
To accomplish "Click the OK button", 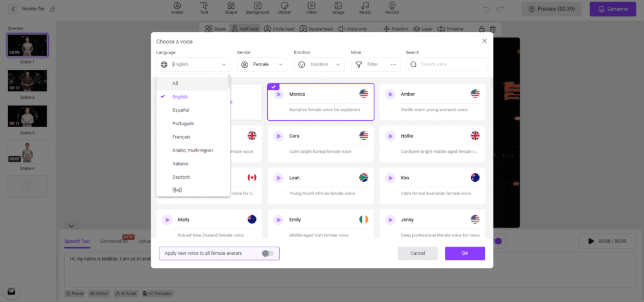I will click(465, 253).
